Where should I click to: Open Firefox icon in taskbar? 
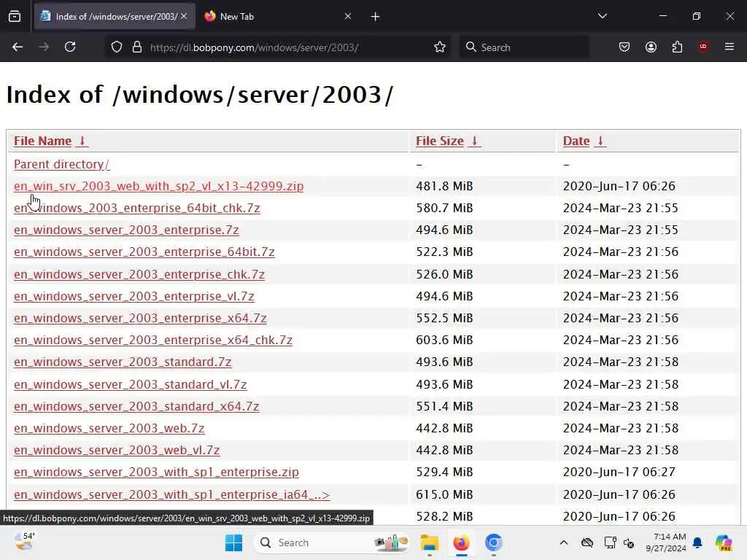(461, 542)
